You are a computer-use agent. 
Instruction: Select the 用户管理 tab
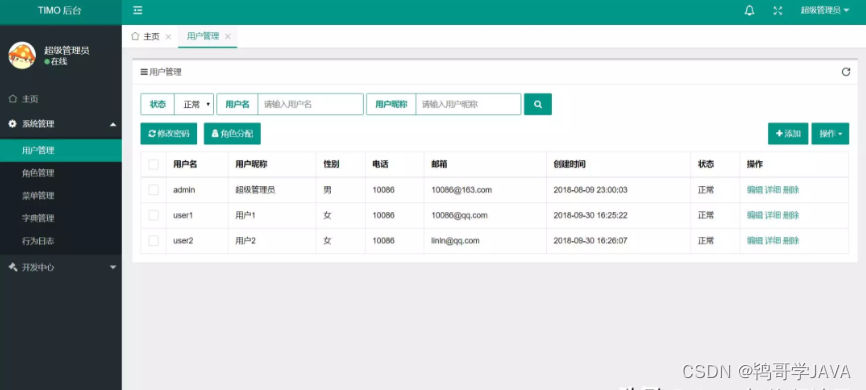[203, 36]
